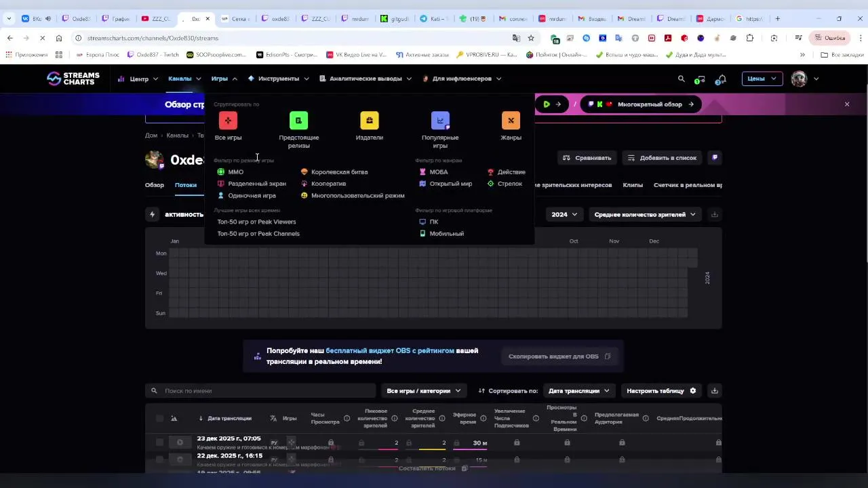Viewport: 868px width, 488px height.
Task: Open the orange 'Жанры' icon
Action: coord(511,121)
